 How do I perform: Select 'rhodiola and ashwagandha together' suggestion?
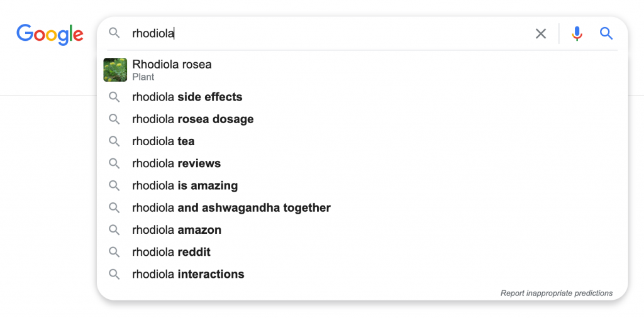pos(362,208)
